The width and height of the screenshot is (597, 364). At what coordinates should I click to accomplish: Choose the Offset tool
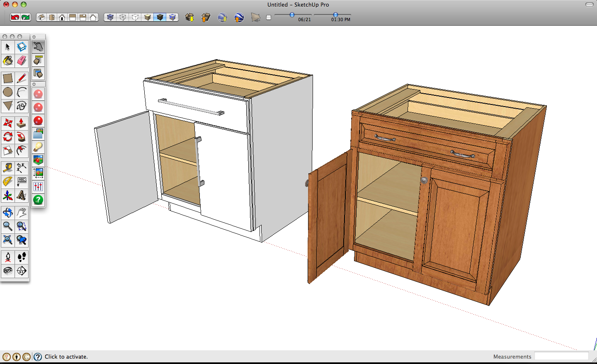click(22, 150)
